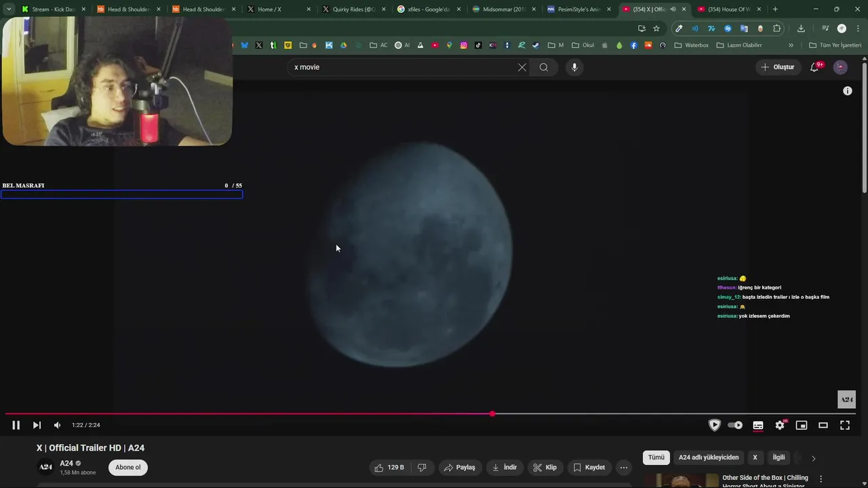Image resolution: width=868 pixels, height=488 pixels.
Task: Select the A24 adlı yükleyiciden chip
Action: (709, 457)
